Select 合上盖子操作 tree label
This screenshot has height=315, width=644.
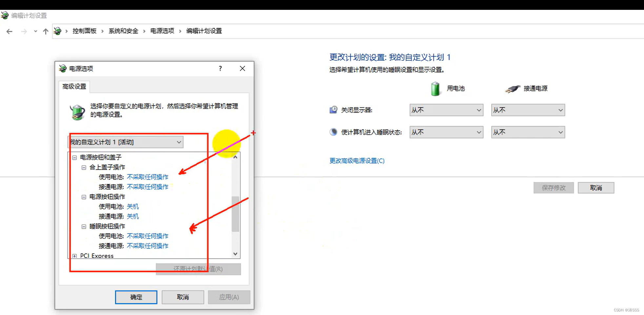coord(107,167)
